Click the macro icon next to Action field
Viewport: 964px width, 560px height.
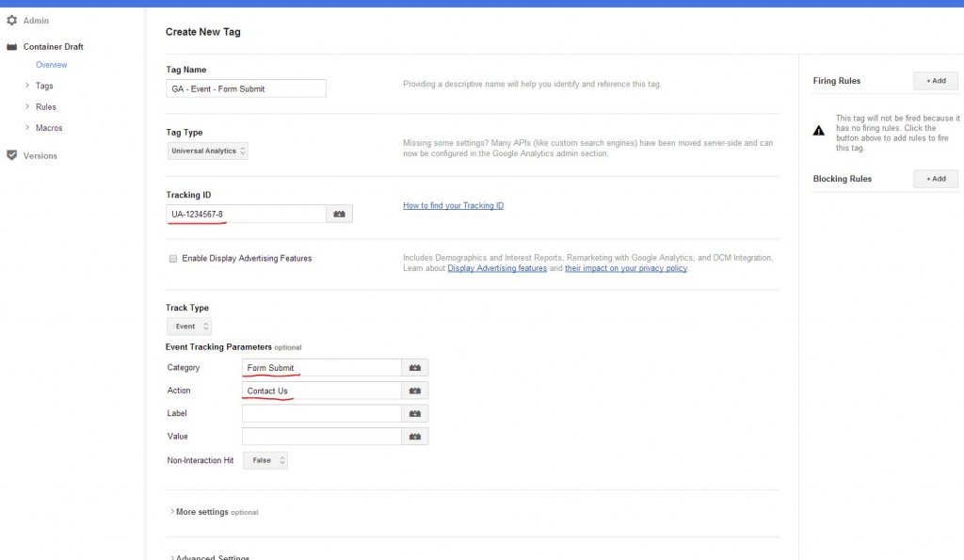[415, 391]
